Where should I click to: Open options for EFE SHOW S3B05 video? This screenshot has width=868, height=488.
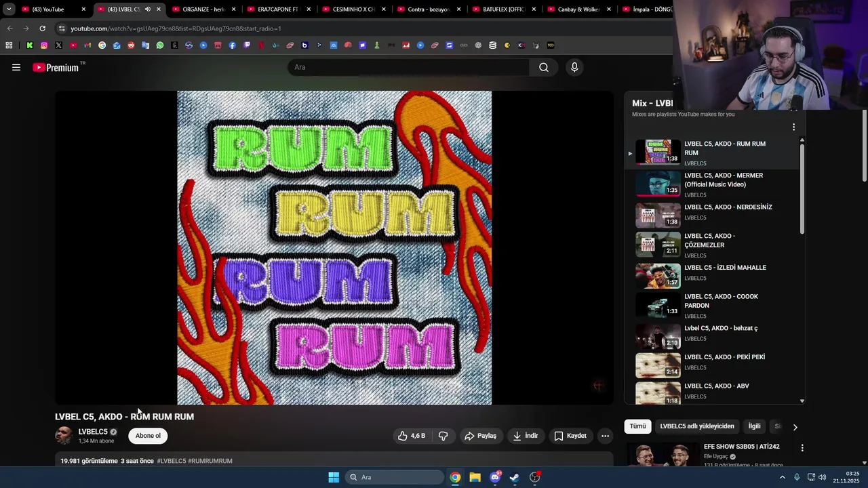click(x=802, y=448)
